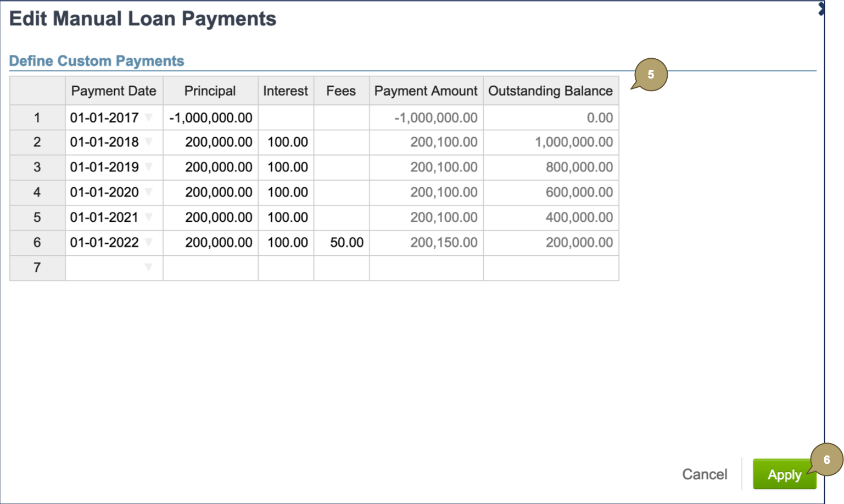Click the Define Custom Payments heading
844x504 pixels.
[x=97, y=61]
